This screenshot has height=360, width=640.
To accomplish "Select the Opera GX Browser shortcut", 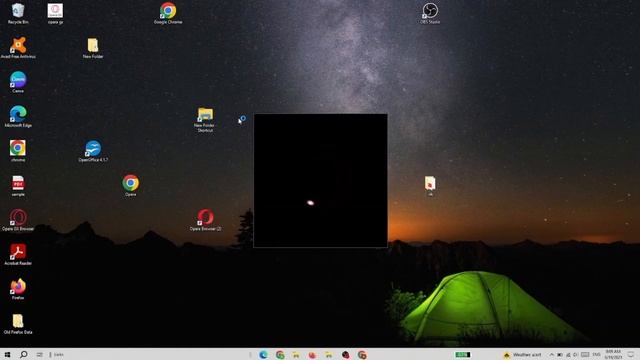I will tap(18, 220).
